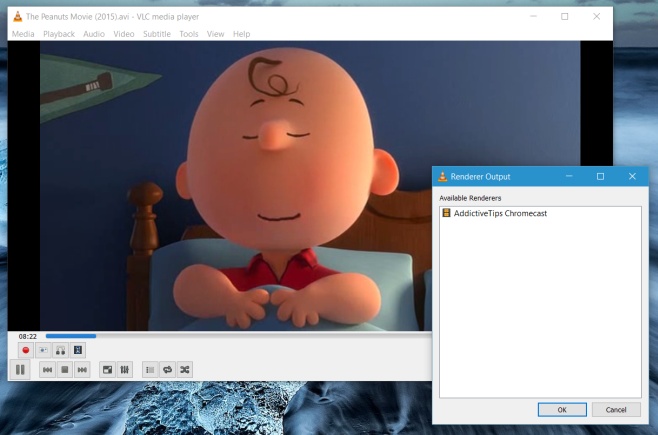
Task: Click the Chromecast renderer film icon
Action: pyautogui.click(x=446, y=213)
